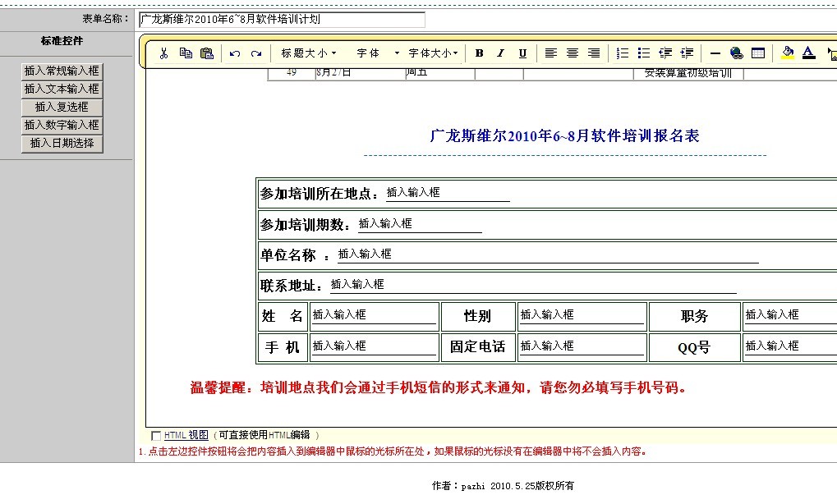Center align the text
The height and width of the screenshot is (504, 837).
tap(573, 53)
